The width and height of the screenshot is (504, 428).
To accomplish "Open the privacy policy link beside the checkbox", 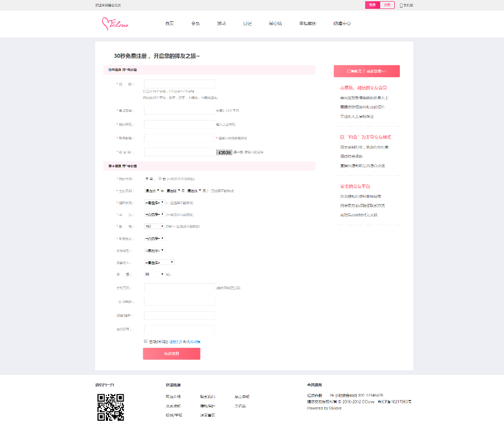I will [x=194, y=342].
